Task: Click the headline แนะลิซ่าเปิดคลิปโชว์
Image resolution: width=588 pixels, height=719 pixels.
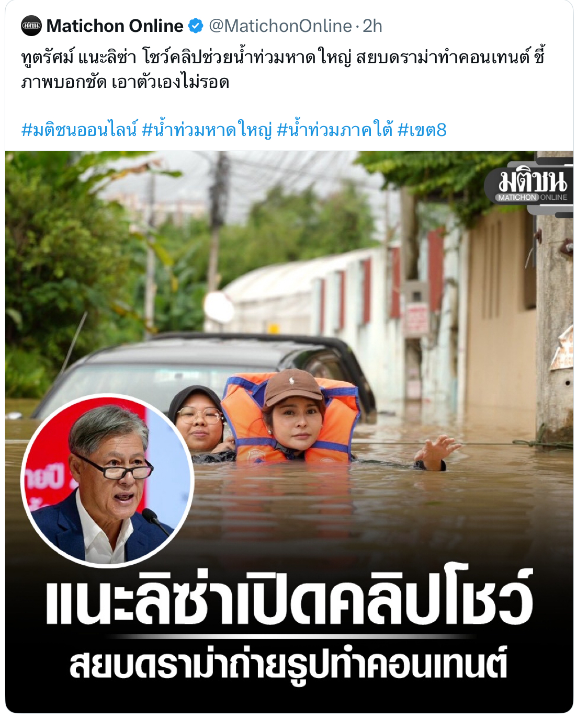Action: tap(289, 597)
